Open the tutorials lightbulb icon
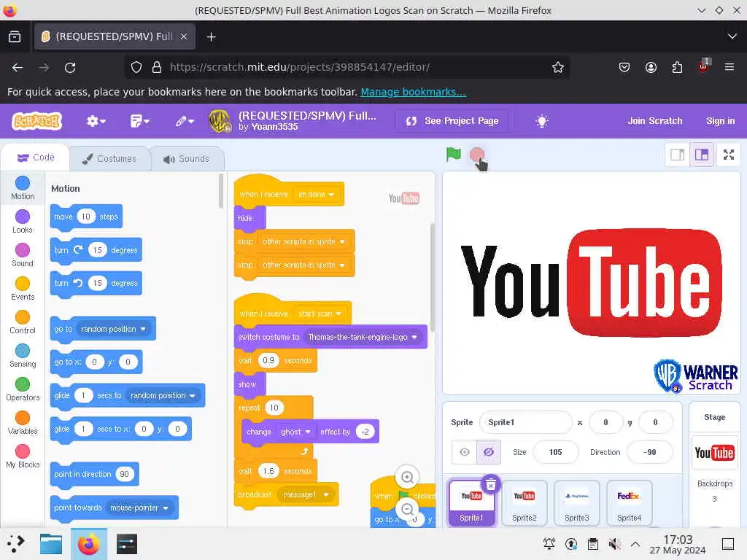747x560 pixels. (x=542, y=122)
